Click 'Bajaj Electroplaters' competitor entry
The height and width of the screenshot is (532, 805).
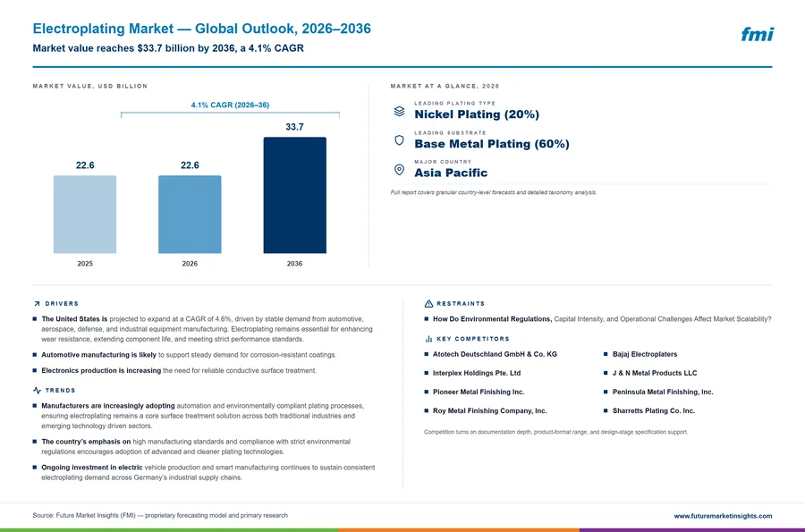coord(645,354)
